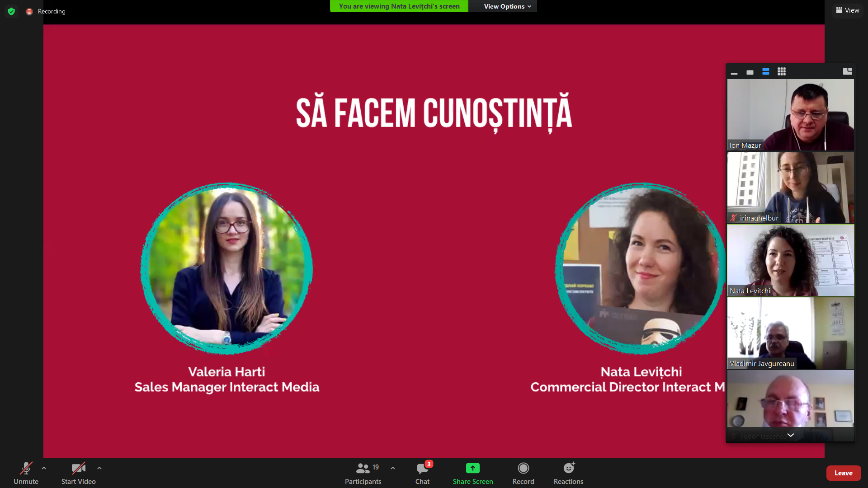The height and width of the screenshot is (488, 868).
Task: Click the Valeria Harti portrait on the slide
Action: point(227,268)
